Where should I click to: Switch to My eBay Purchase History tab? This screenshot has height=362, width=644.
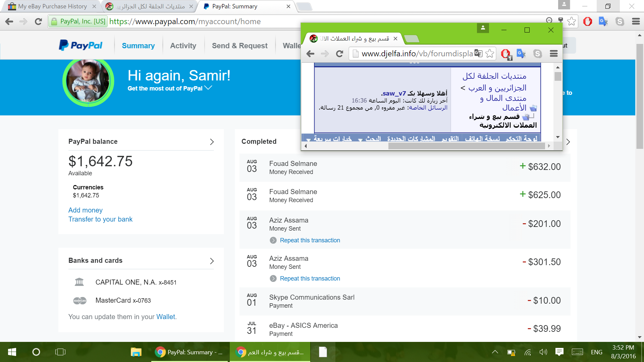(50, 6)
